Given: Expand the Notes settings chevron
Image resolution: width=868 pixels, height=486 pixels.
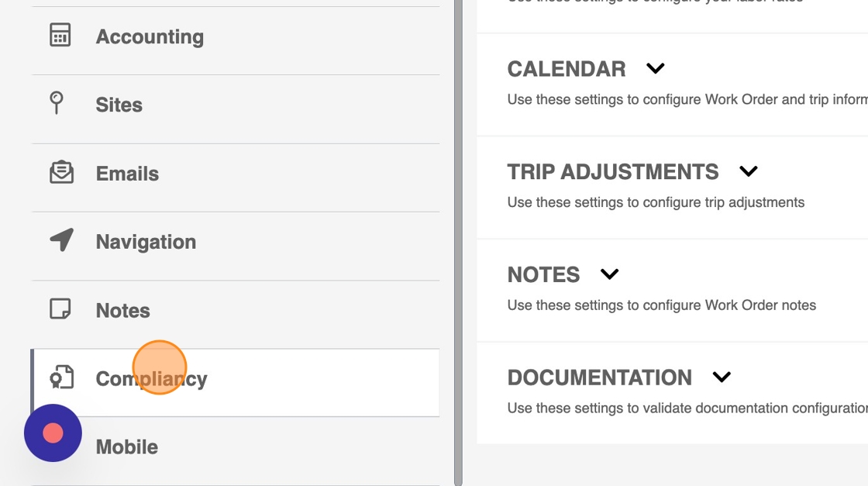Looking at the screenshot, I should pyautogui.click(x=610, y=274).
